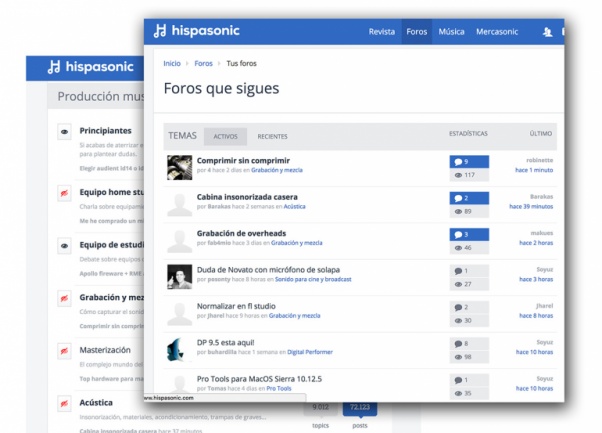Open topic Cabina insonorizada casera

247,197
